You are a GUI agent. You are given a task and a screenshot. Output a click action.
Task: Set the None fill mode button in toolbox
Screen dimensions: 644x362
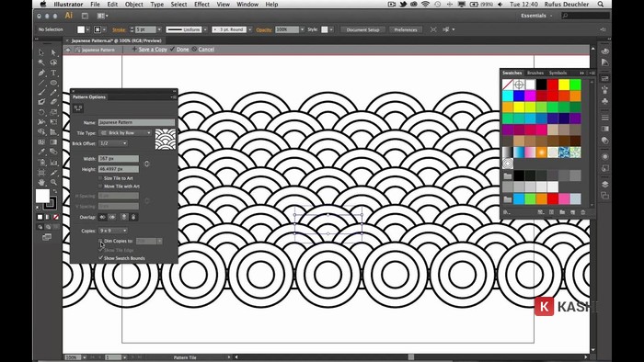click(55, 217)
